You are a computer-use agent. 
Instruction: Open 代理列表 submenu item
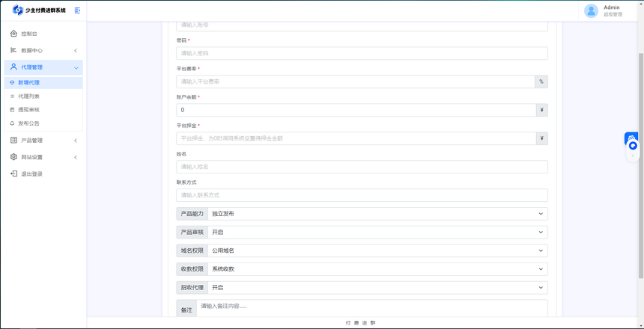pyautogui.click(x=43, y=96)
